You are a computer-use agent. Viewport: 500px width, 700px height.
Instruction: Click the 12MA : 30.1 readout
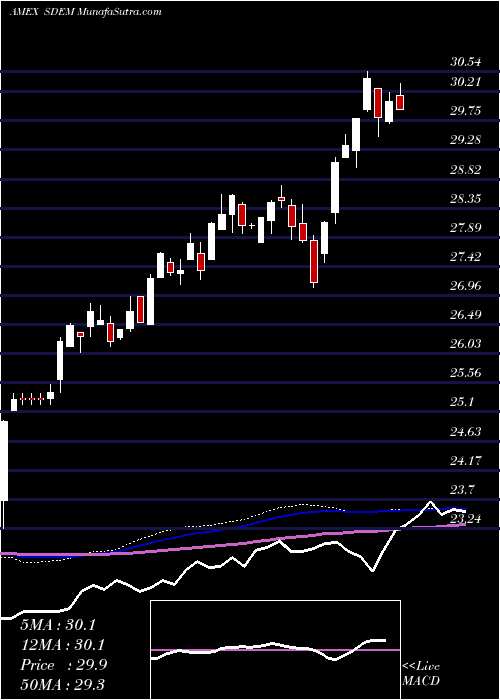pos(62,645)
